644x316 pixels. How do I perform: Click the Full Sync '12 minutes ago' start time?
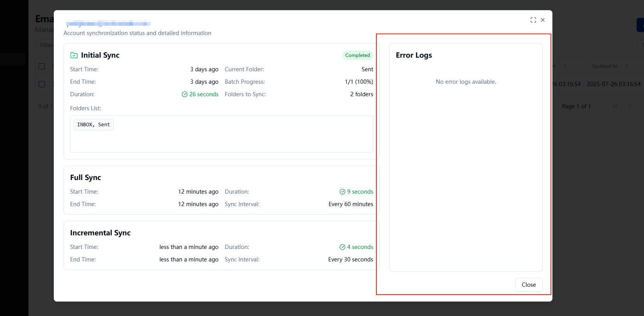click(x=198, y=192)
